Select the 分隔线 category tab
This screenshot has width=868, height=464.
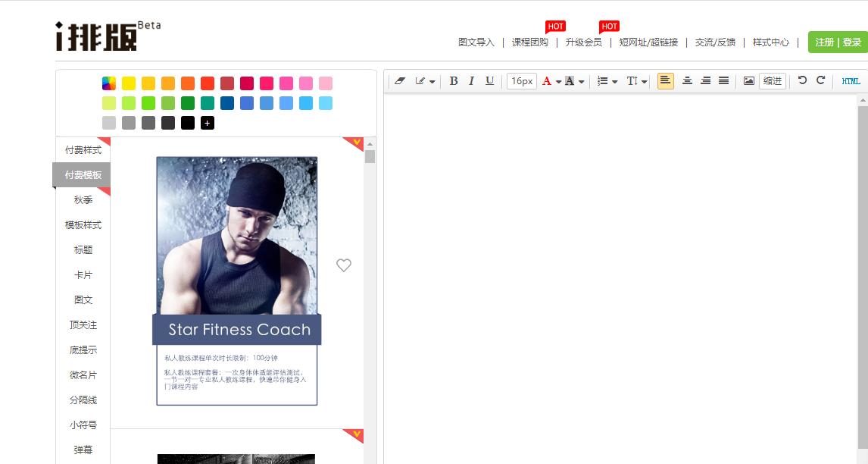pos(83,400)
